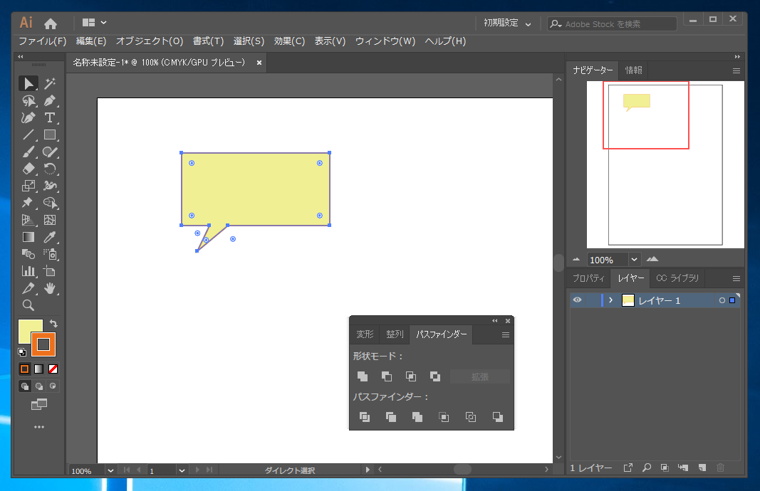Screen dimensions: 760x491
Task: Select the Zoom tool magnifier
Action: [x=28, y=305]
